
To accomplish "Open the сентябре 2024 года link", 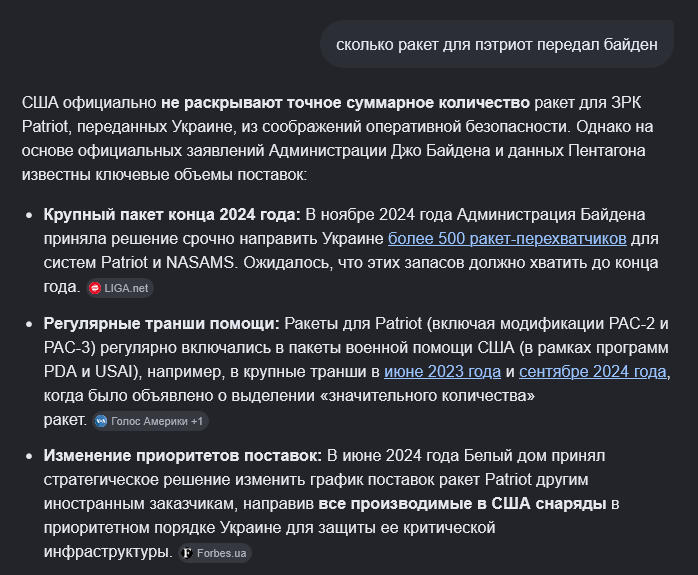I will [592, 372].
